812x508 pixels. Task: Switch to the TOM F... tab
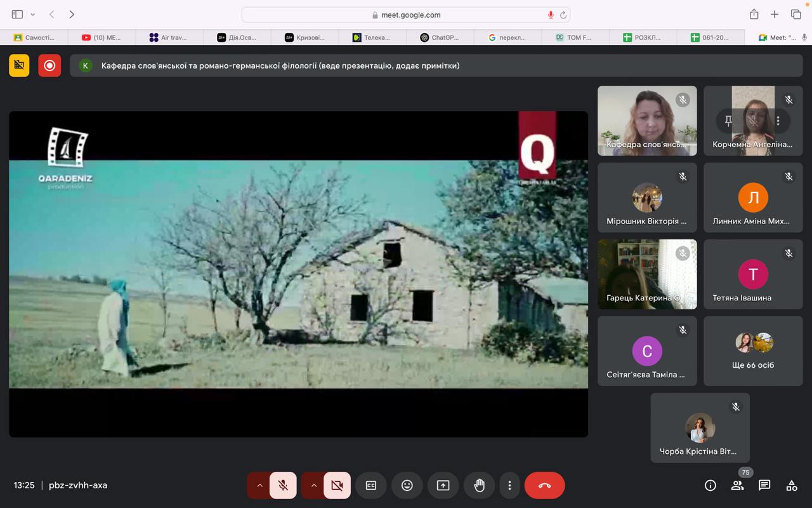click(x=575, y=37)
